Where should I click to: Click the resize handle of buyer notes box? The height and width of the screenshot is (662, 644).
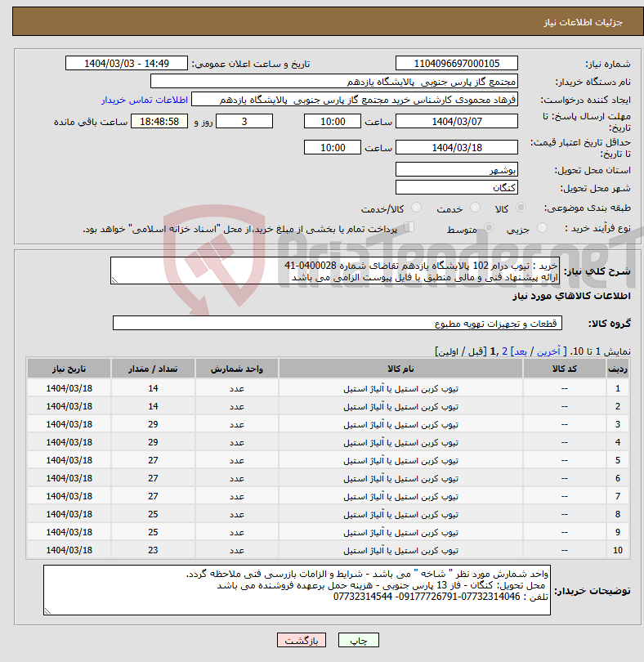[47, 611]
